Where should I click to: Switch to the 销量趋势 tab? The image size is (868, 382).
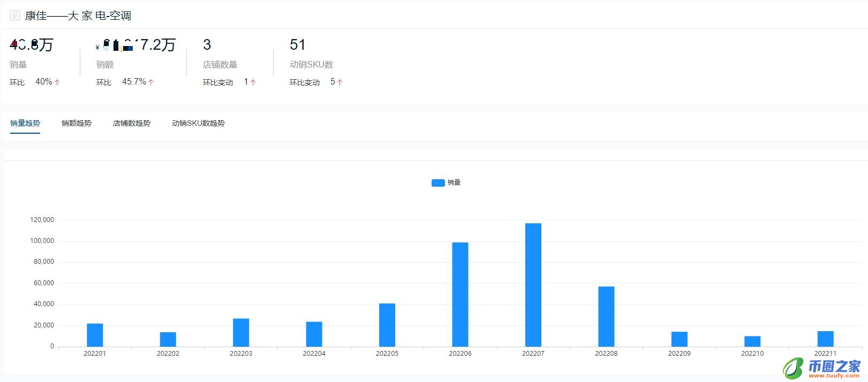(25, 123)
